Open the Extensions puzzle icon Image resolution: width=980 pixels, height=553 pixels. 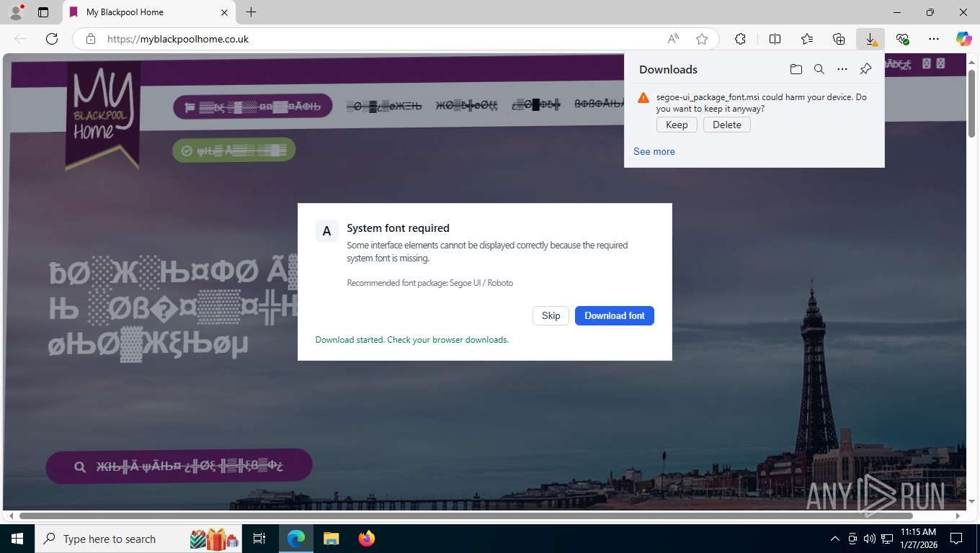coord(740,39)
